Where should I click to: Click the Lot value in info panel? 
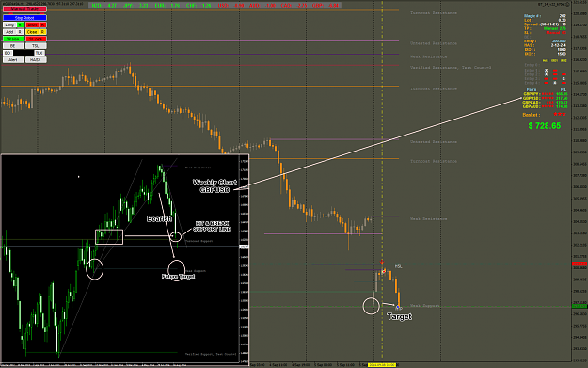562,20
